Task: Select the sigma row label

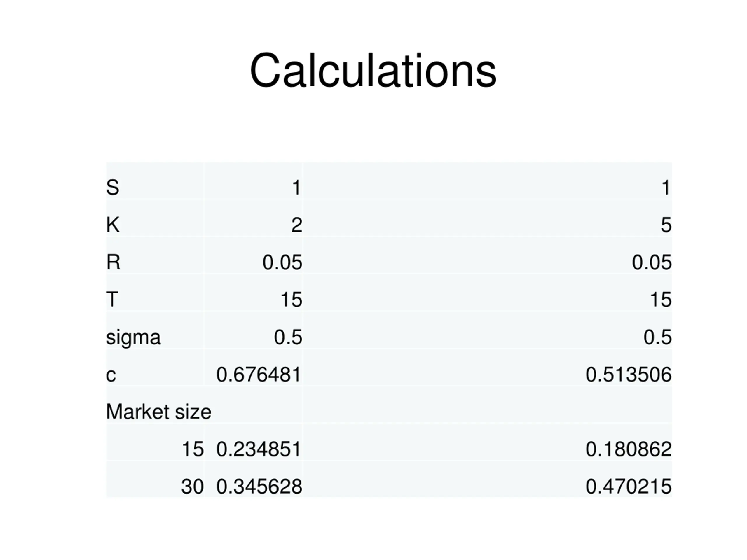Action: pyautogui.click(x=133, y=337)
